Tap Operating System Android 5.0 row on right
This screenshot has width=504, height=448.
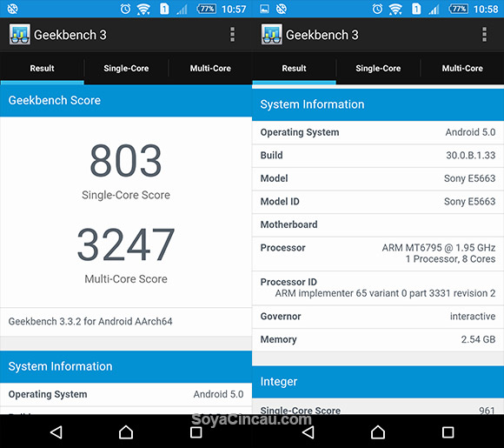(378, 132)
